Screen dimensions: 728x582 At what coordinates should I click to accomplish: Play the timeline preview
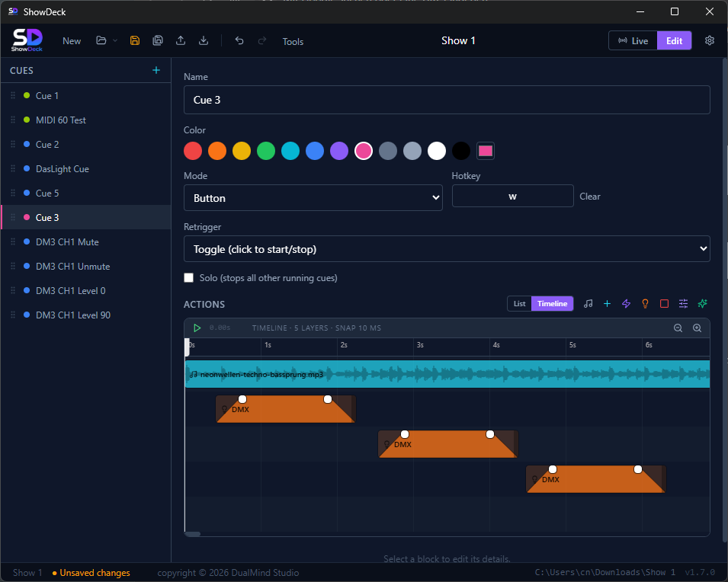[x=197, y=328]
